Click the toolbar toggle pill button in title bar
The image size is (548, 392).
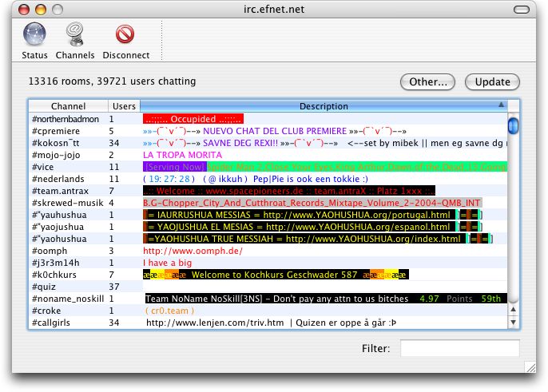click(x=522, y=10)
